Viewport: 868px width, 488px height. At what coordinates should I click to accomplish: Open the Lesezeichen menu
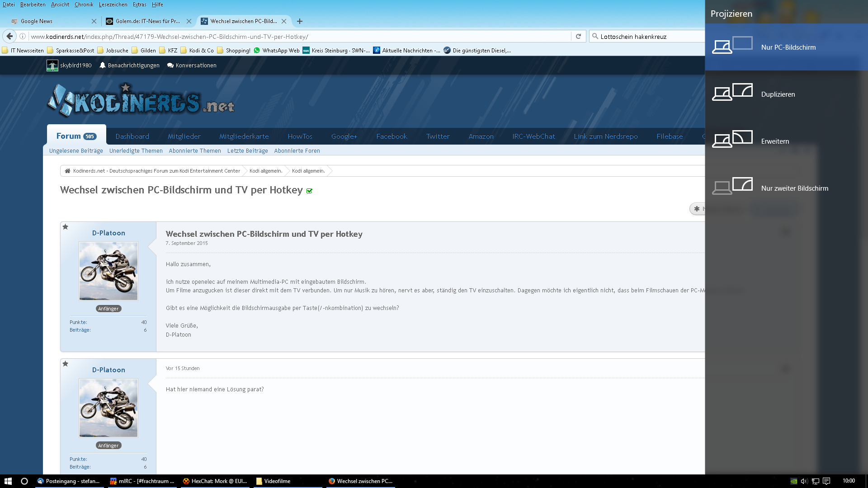pyautogui.click(x=113, y=5)
